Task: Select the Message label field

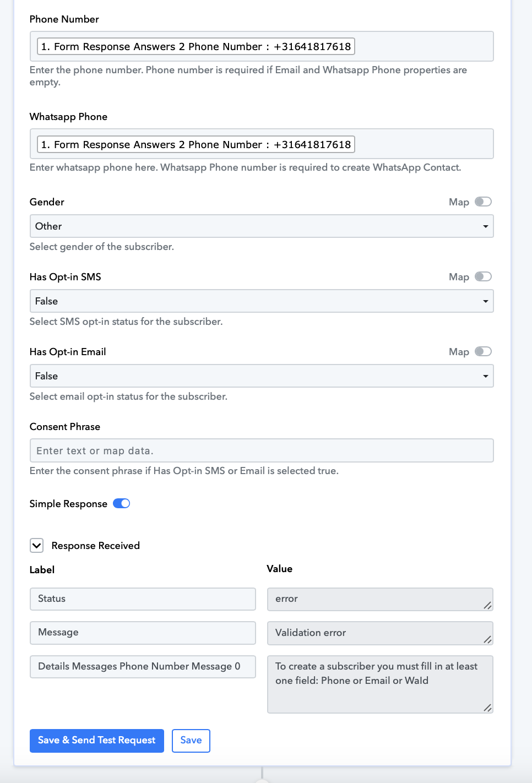Action: pyautogui.click(x=143, y=633)
